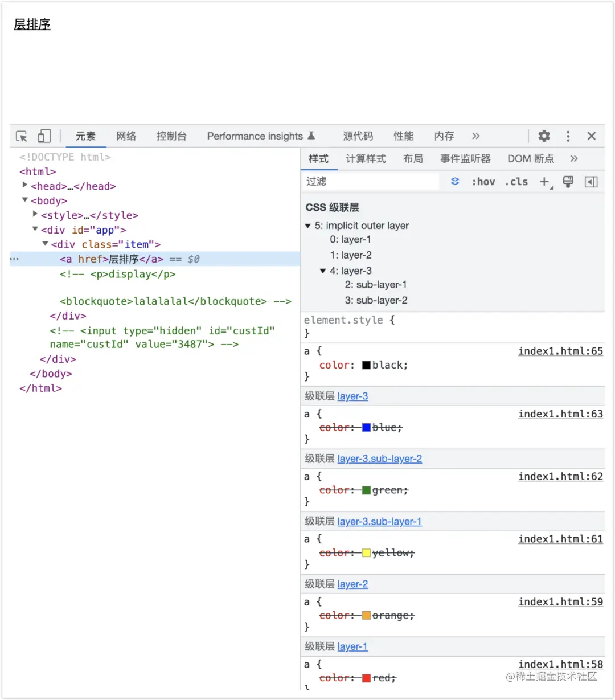The width and height of the screenshot is (615, 700).
Task: Switch to the 网络 tab
Action: (x=126, y=136)
